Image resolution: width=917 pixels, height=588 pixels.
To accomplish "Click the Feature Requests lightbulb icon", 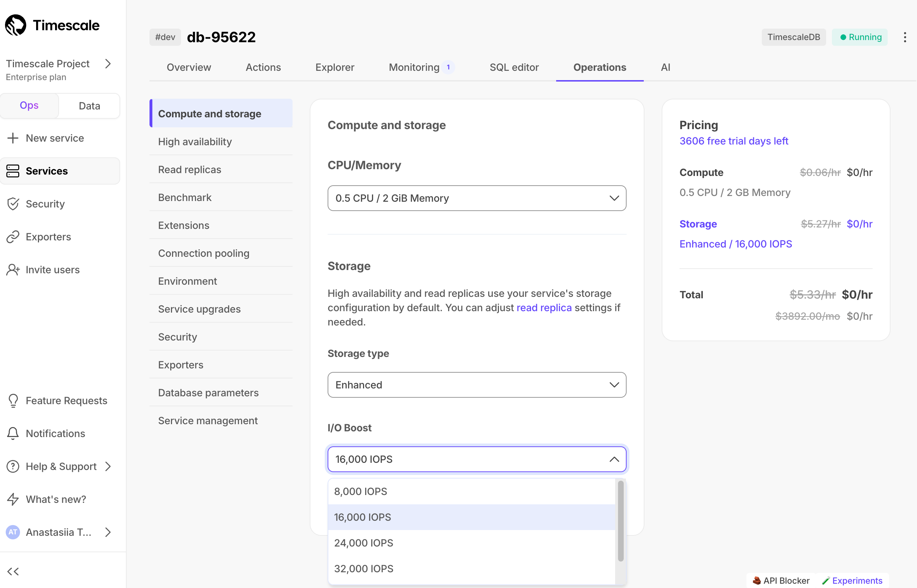I will (x=13, y=401).
